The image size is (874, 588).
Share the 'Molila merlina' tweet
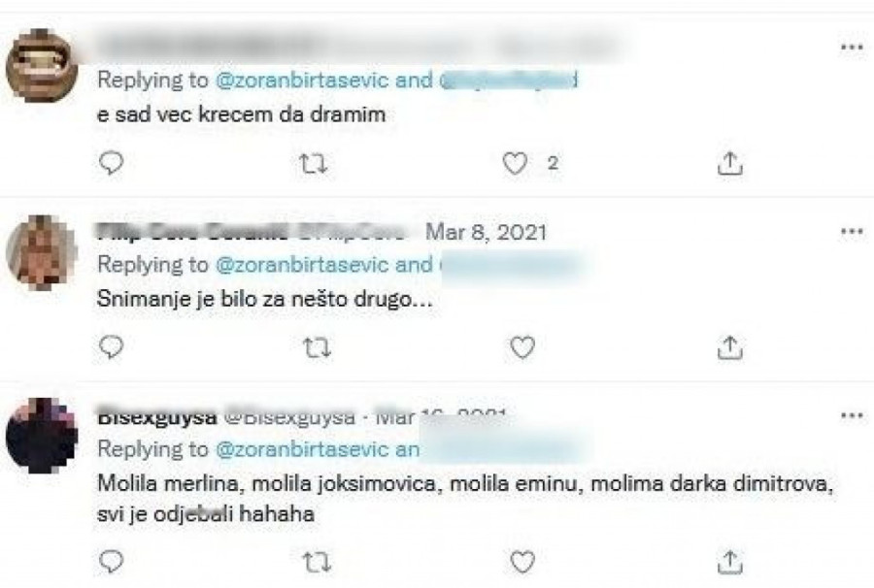(730, 561)
